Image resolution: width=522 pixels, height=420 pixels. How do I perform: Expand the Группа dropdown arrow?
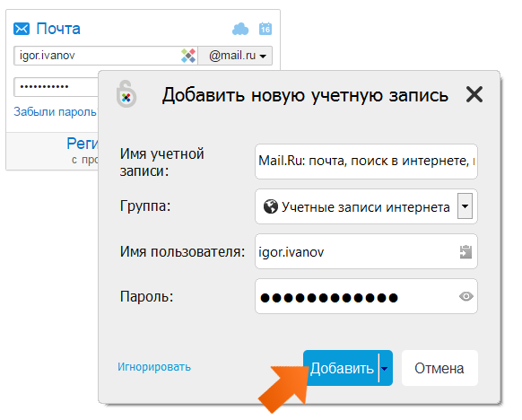click(465, 206)
